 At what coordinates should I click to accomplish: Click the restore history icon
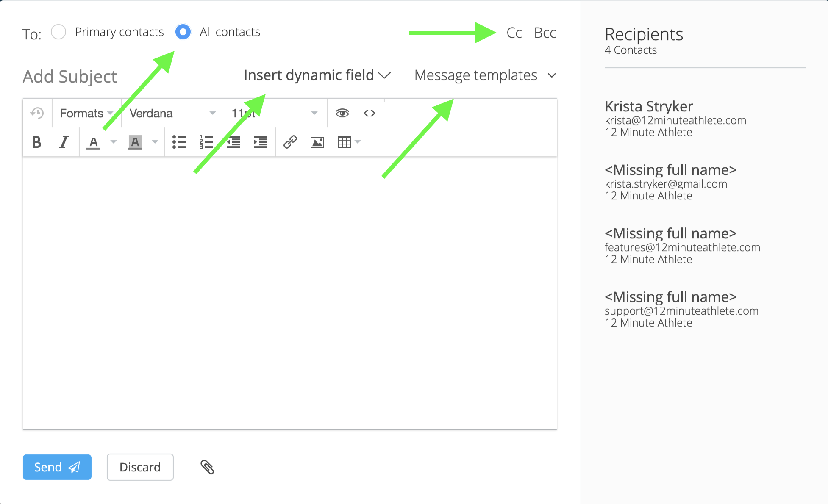coord(37,113)
